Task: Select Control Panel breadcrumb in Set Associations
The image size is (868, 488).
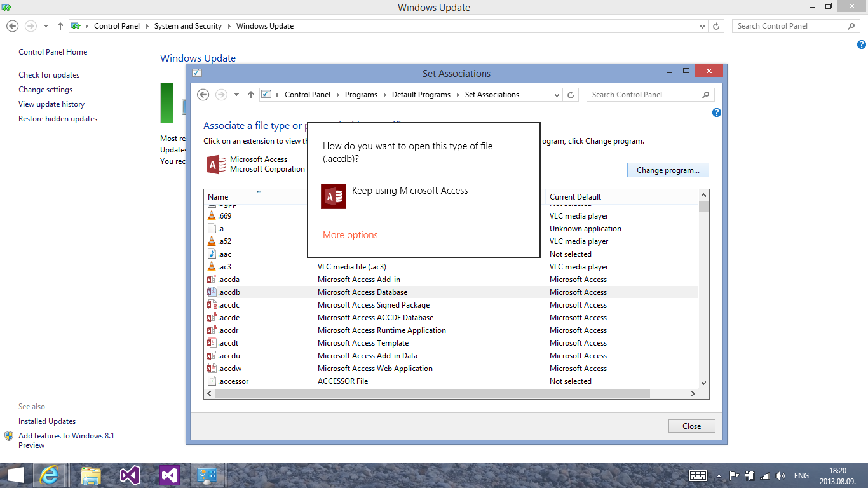Action: point(308,95)
